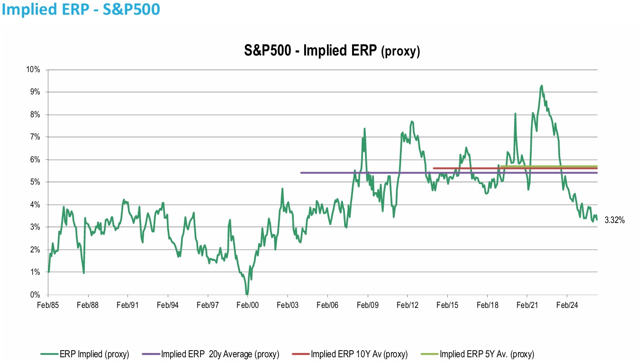The image size is (644, 362).
Task: Click the Implied ERP 5Y Av. legend label
Action: 487,354
